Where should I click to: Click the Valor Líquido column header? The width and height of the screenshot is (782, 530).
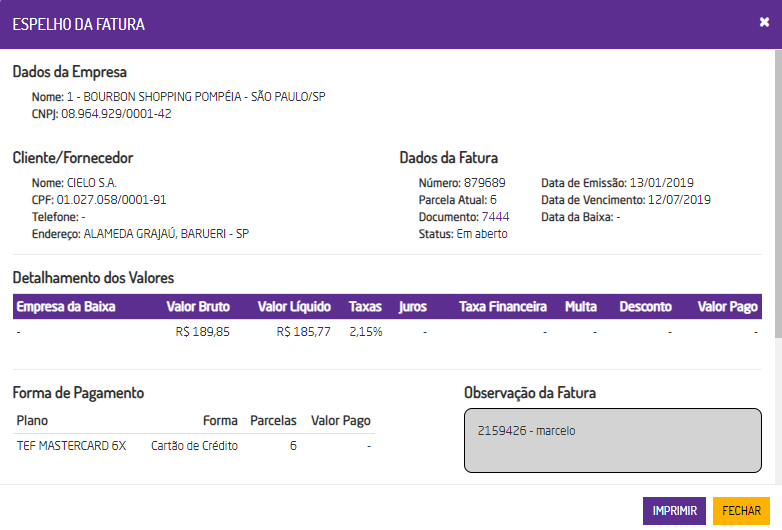(x=294, y=307)
